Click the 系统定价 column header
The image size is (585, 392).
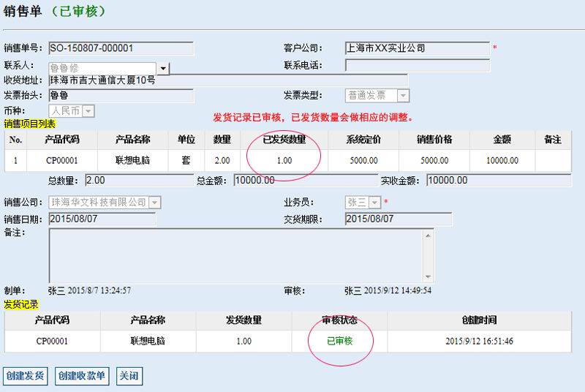363,140
